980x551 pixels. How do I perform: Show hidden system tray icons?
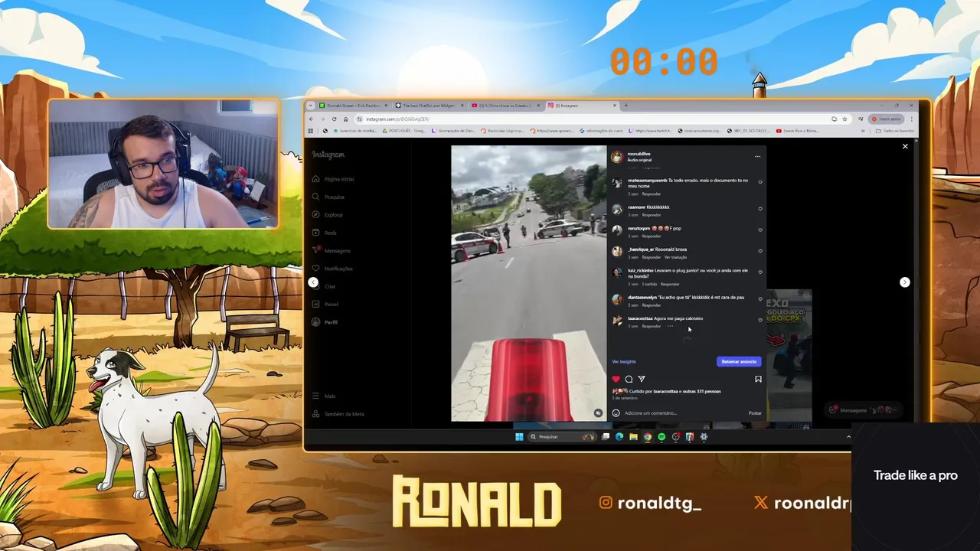coord(848,437)
